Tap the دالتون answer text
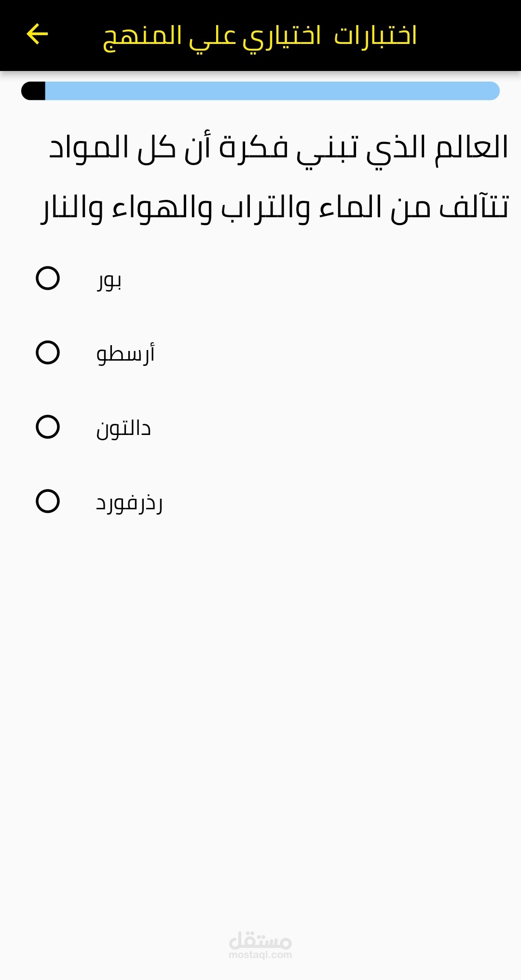Screen dimensions: 521x980 [x=123, y=428]
